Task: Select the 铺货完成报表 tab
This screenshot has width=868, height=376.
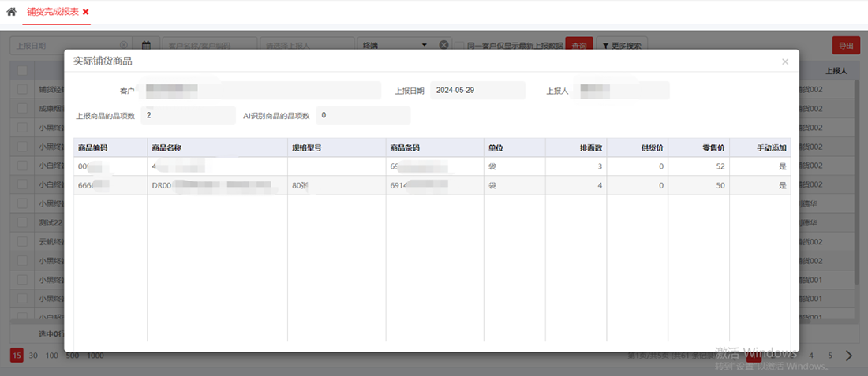Action: click(x=52, y=12)
